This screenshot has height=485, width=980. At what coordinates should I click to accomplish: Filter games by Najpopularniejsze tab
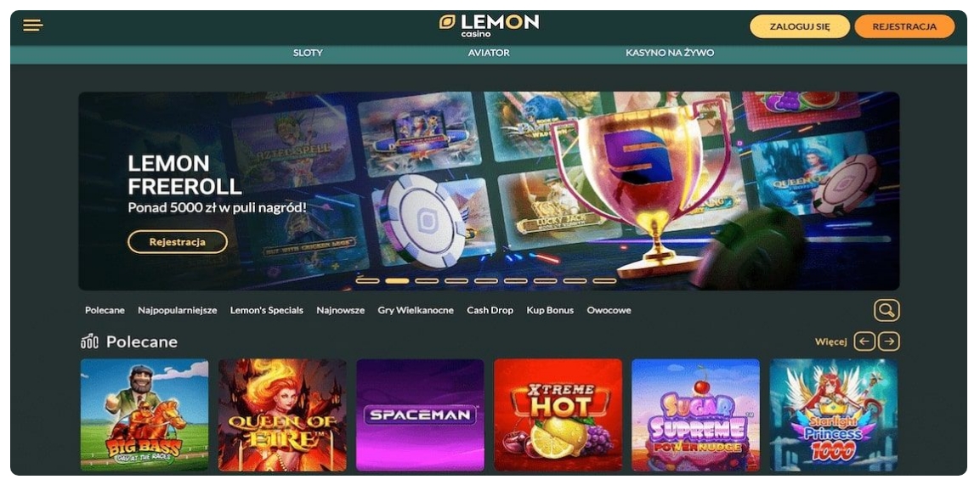click(178, 310)
